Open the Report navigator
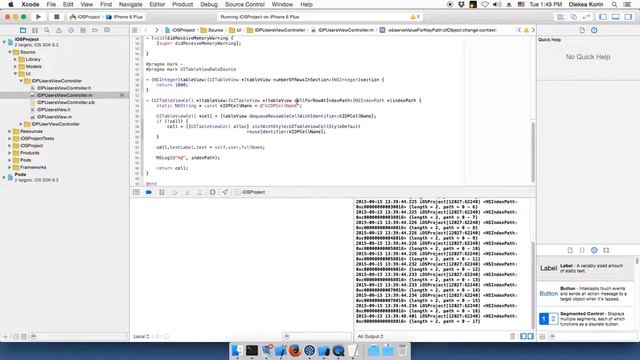Image resolution: width=640 pixels, height=360 pixels. click(x=107, y=30)
